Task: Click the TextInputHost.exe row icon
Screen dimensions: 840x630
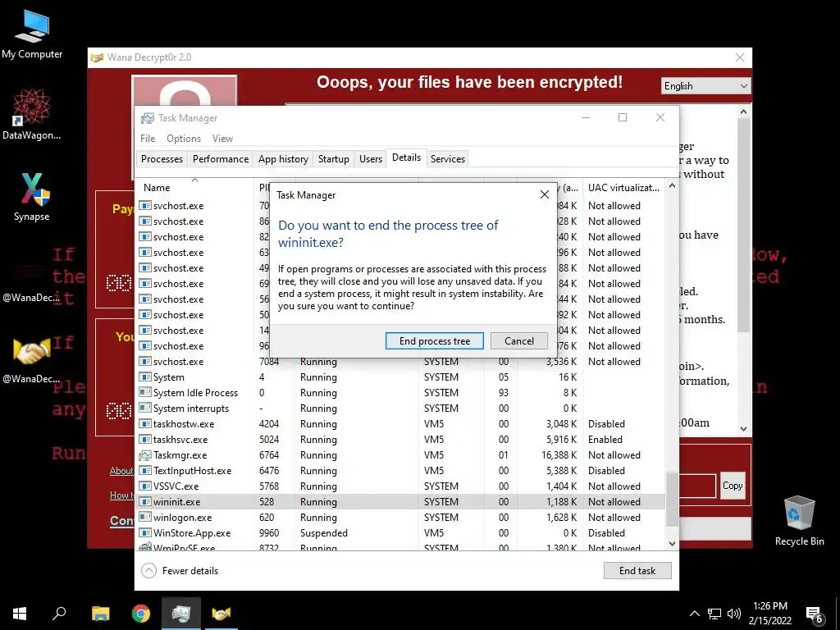Action: pos(144,471)
